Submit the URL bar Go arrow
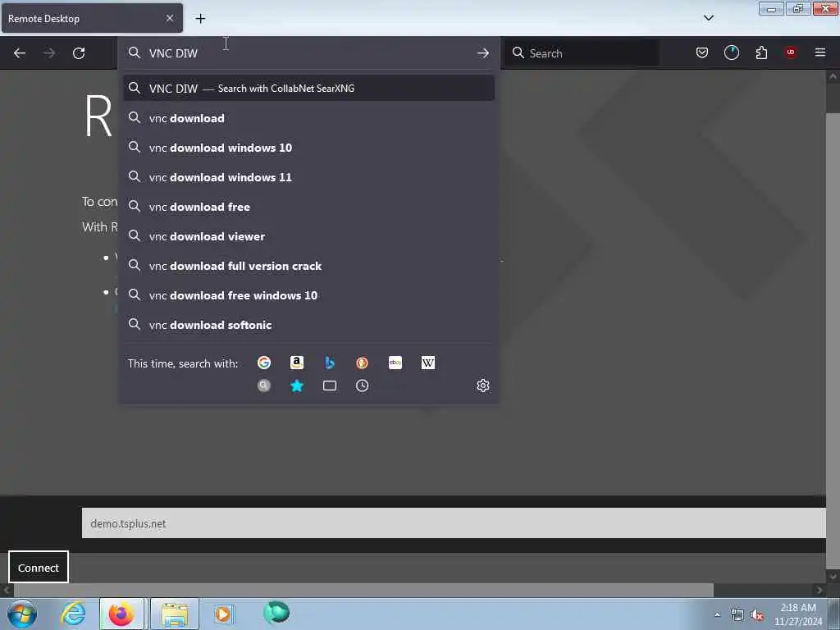Screen dimensions: 840x630 tap(482, 53)
